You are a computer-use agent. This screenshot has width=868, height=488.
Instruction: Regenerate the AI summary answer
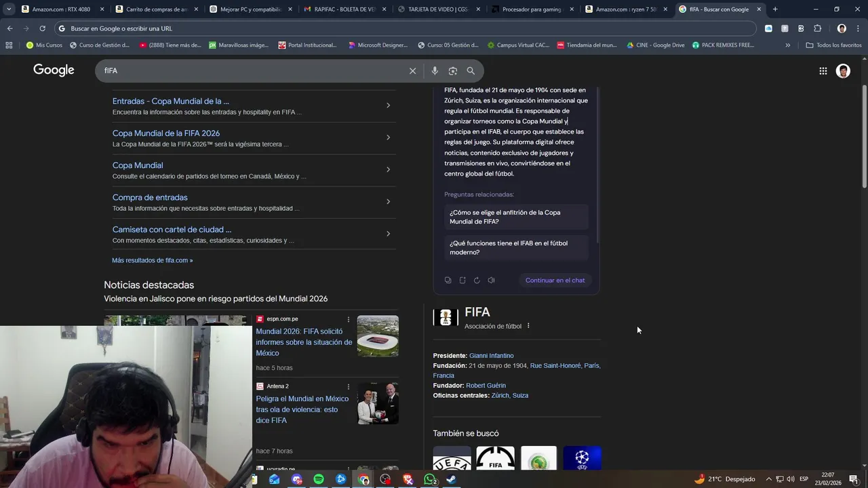click(x=477, y=280)
